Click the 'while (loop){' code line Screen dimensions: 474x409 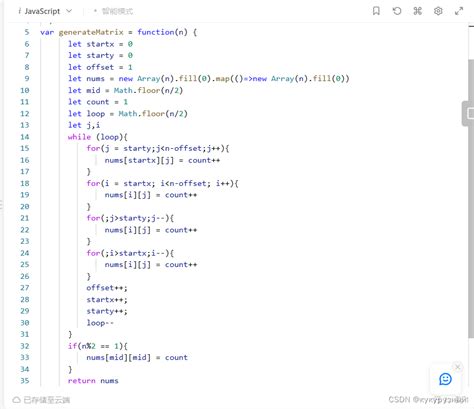point(97,137)
